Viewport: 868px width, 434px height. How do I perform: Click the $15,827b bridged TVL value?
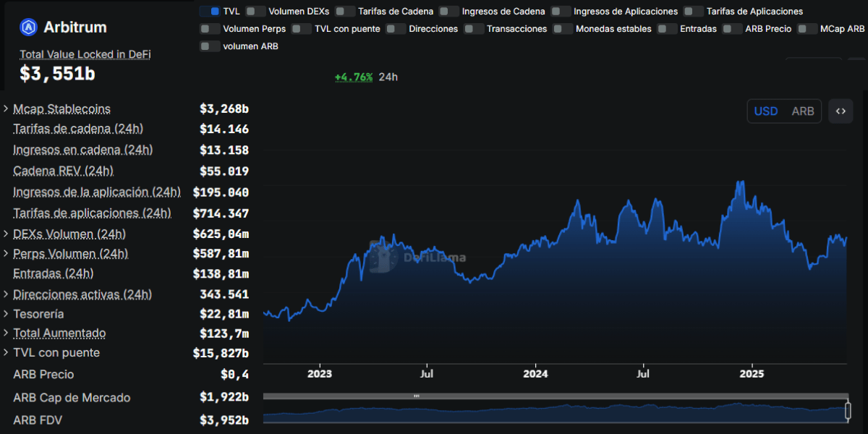(x=221, y=353)
